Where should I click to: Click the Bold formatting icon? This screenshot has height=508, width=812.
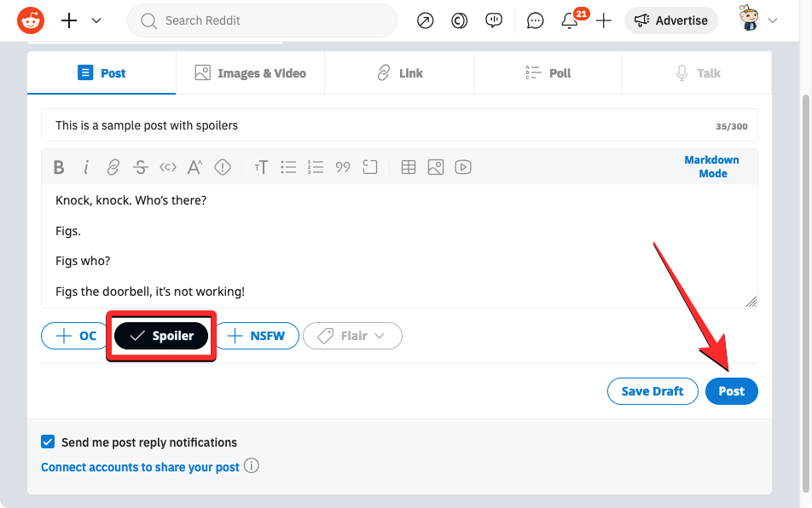tap(59, 167)
